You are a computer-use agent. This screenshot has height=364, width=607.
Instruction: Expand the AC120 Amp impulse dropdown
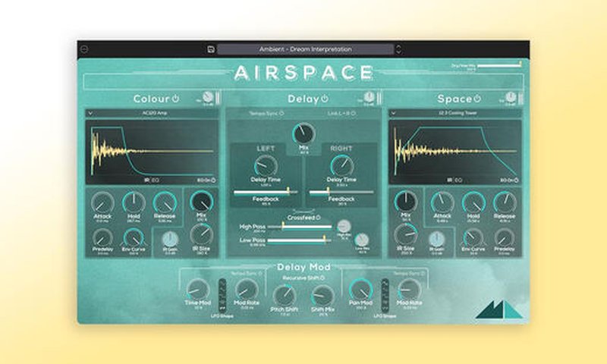pyautogui.click(x=91, y=113)
